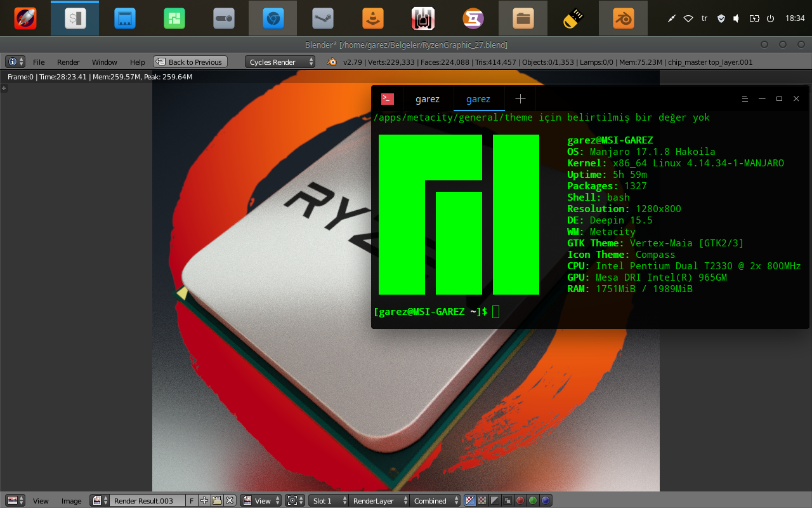812x508 pixels.
Task: Open an image file via the folder icon
Action: pos(217,500)
